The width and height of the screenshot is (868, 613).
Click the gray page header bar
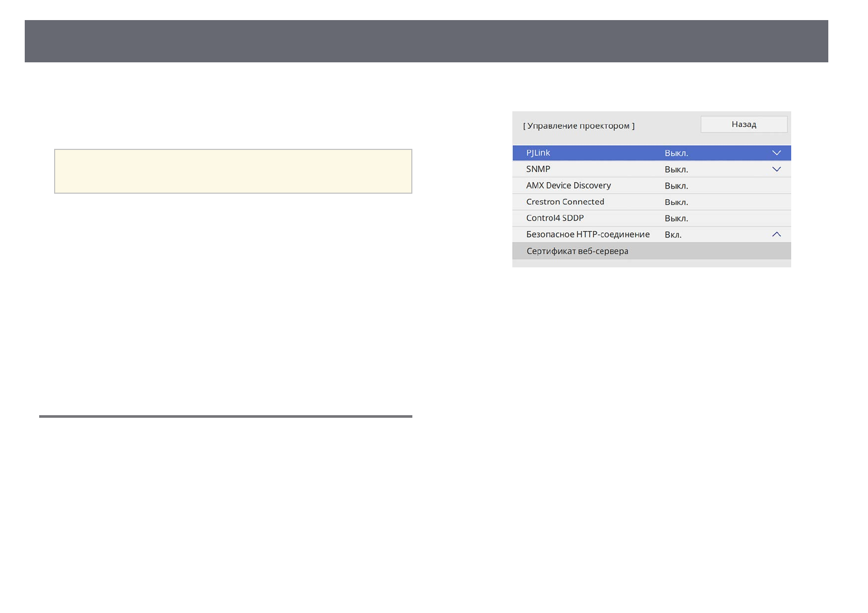tap(426, 41)
